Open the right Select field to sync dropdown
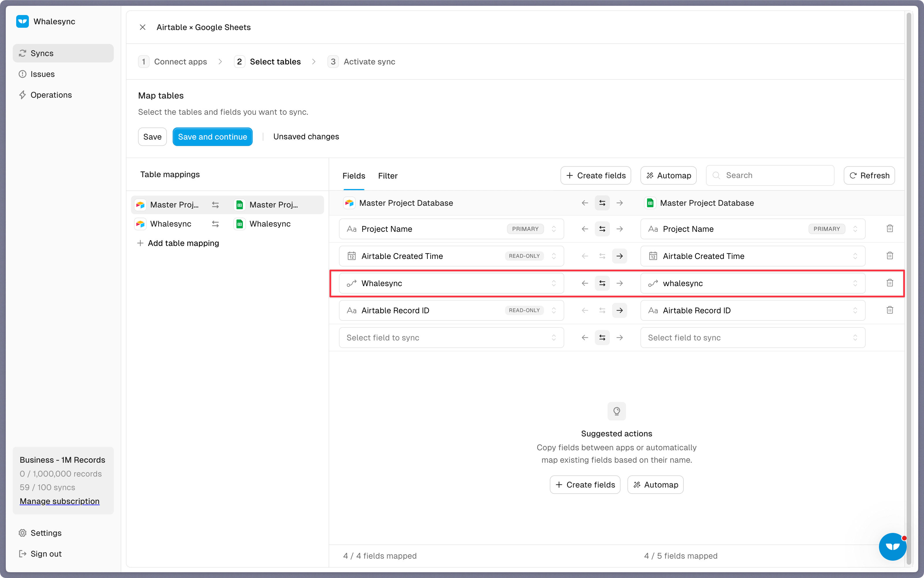 click(752, 338)
